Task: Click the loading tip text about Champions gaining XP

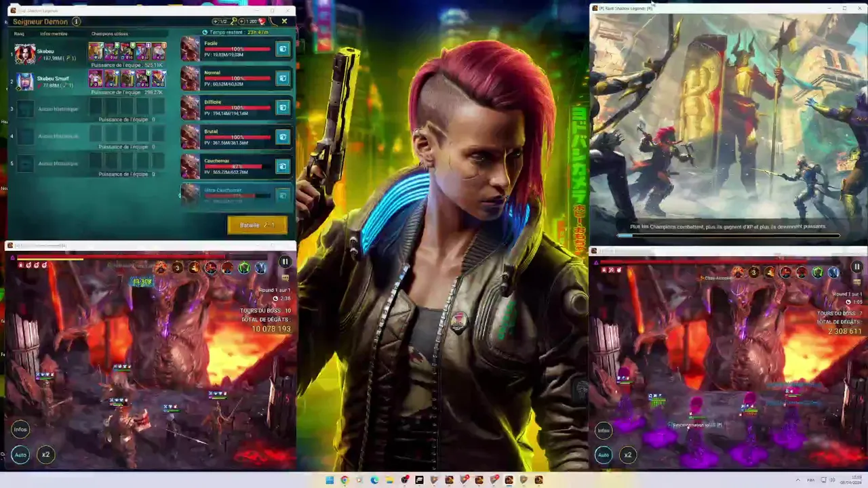Action: click(x=728, y=226)
